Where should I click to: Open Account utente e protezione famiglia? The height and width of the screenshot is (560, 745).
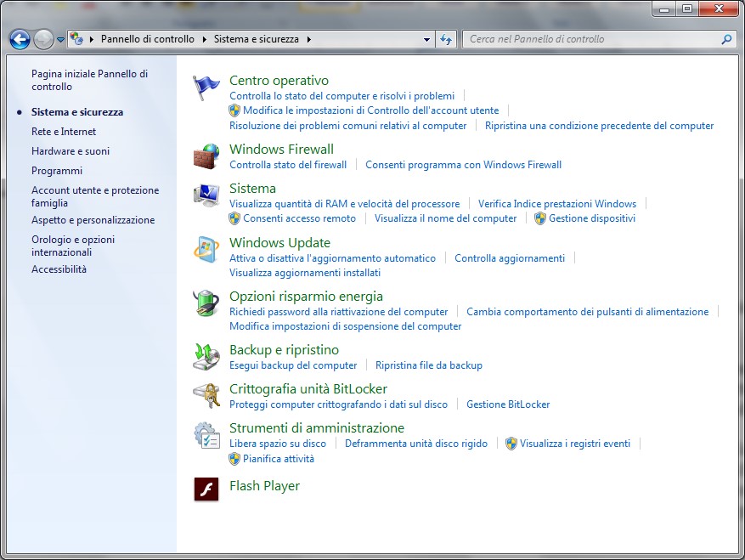coord(95,196)
